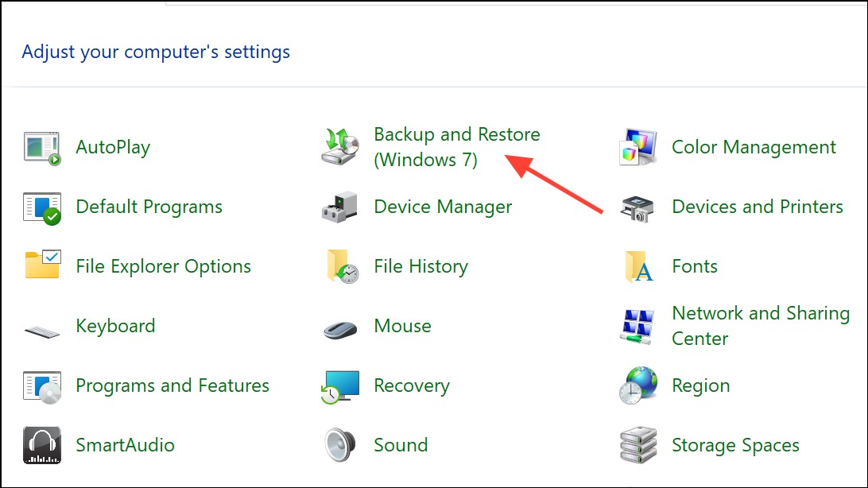Click the Mouse icon
Screen dimensions: 868x488
click(x=341, y=327)
